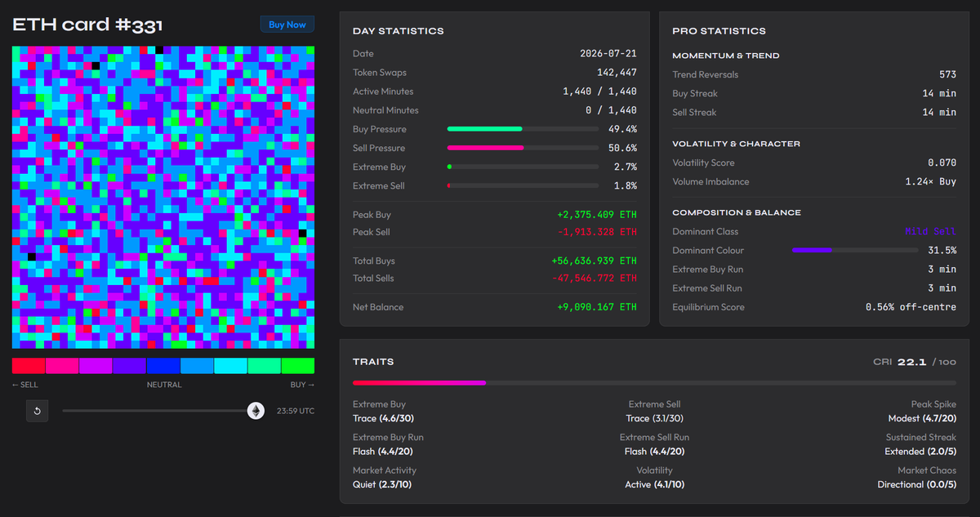The width and height of the screenshot is (980, 517).
Task: Click Peak Buy value +2,375.409 ETH
Action: pos(597,215)
